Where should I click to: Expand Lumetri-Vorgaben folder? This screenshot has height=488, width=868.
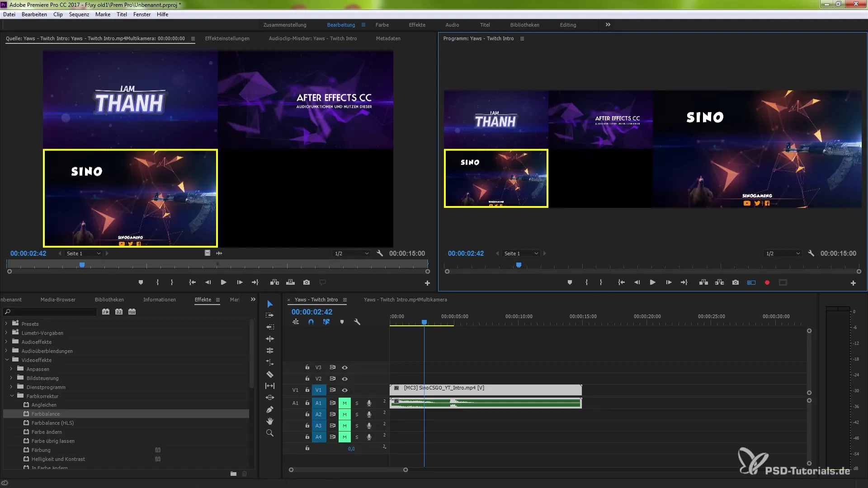tap(6, 333)
